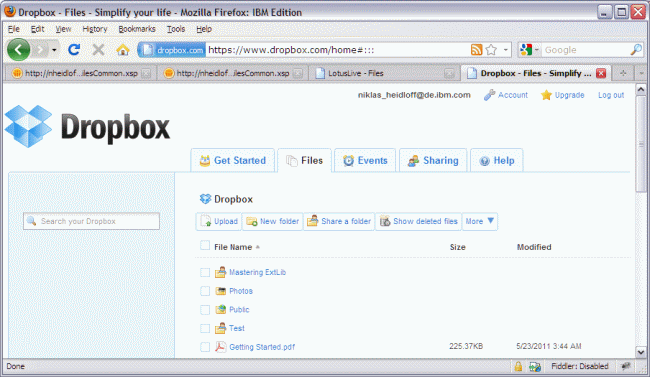The image size is (650, 377).
Task: Click the Modified column header
Action: point(534,247)
